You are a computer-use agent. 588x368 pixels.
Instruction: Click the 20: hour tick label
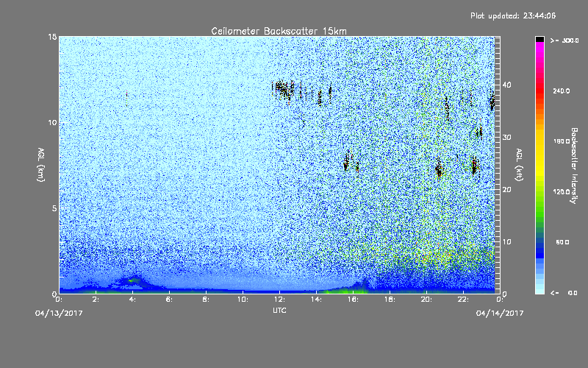pyautogui.click(x=427, y=300)
